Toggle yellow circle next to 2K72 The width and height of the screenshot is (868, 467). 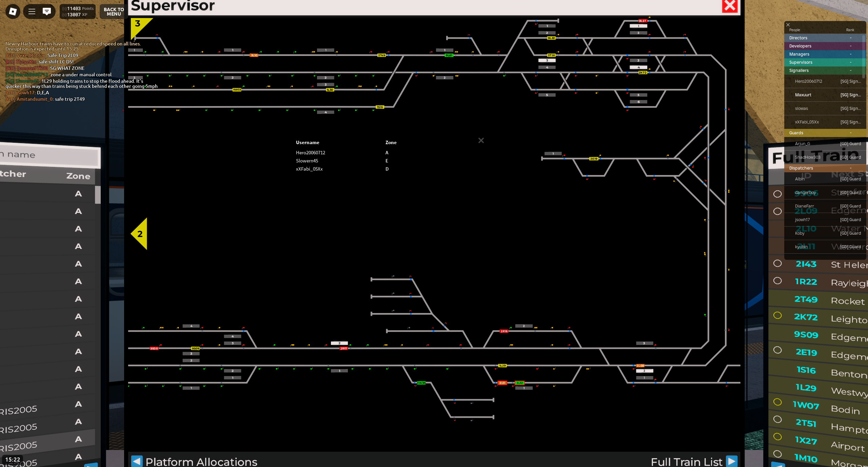pyautogui.click(x=777, y=315)
